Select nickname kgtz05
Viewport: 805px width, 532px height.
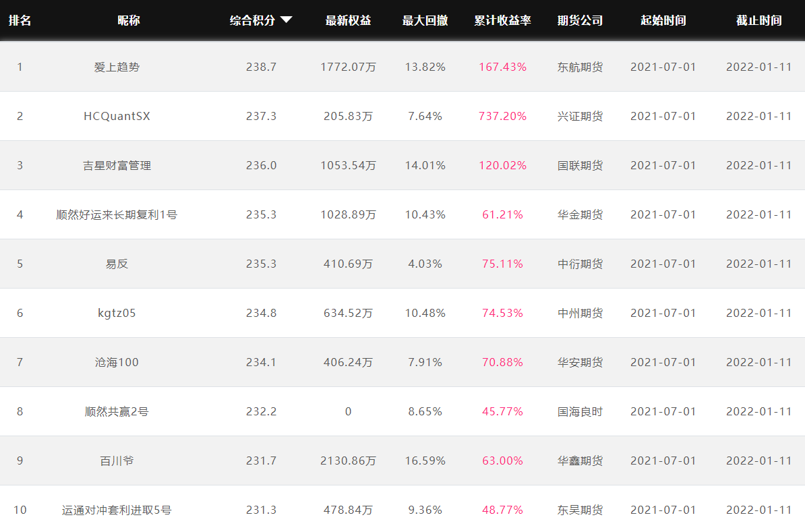(117, 314)
